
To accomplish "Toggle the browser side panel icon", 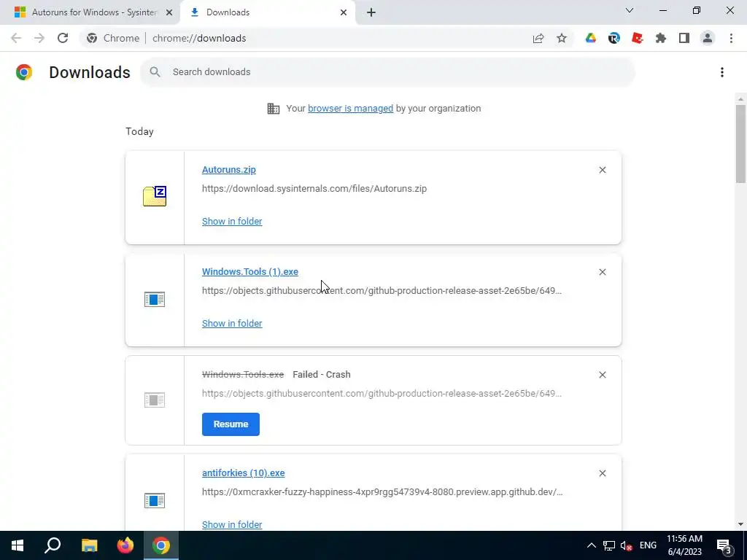I will point(684,38).
